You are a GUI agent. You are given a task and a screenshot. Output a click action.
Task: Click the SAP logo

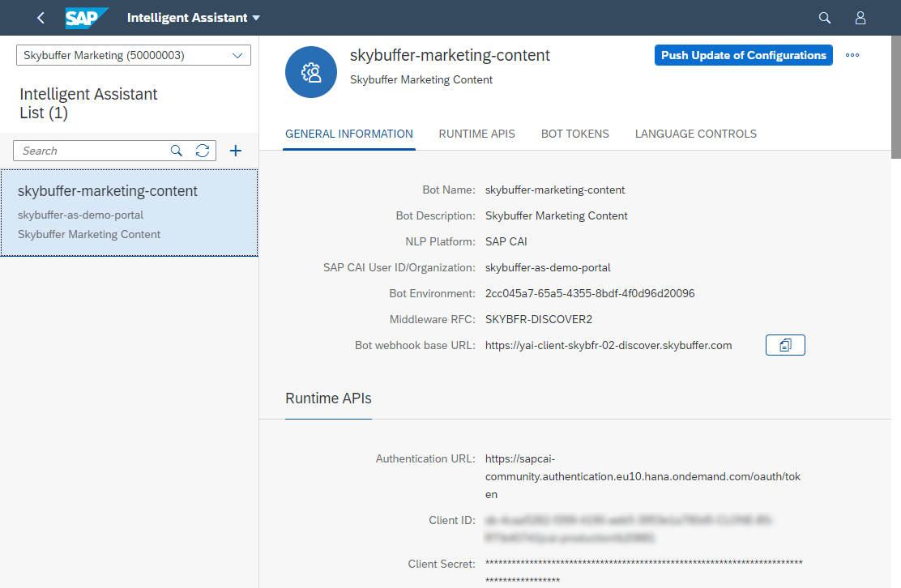click(x=87, y=18)
